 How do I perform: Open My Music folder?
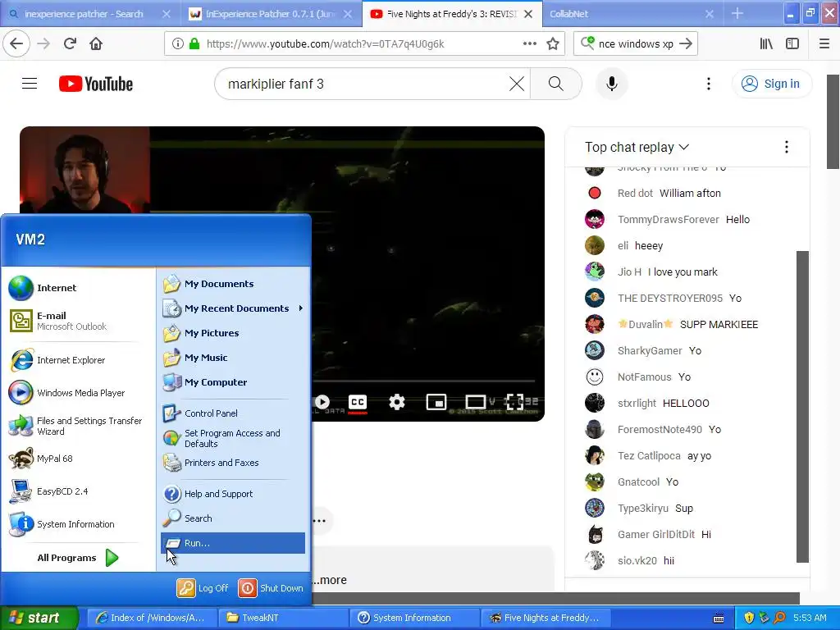pos(232,358)
